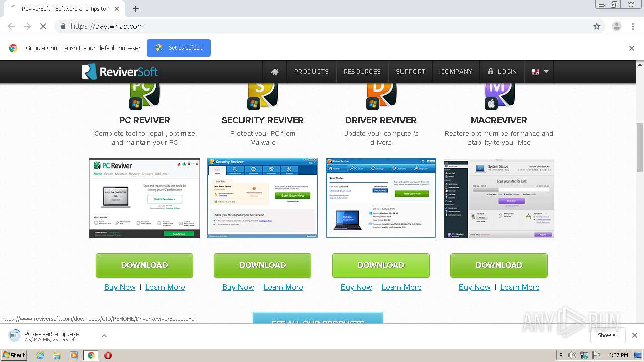
Task: Open the PRODUCTS menu
Action: pos(311,72)
